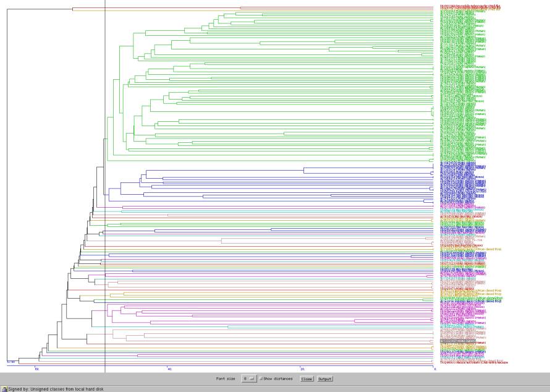Open the Font size dropdown
The width and height of the screenshot is (550, 392).
248,378
